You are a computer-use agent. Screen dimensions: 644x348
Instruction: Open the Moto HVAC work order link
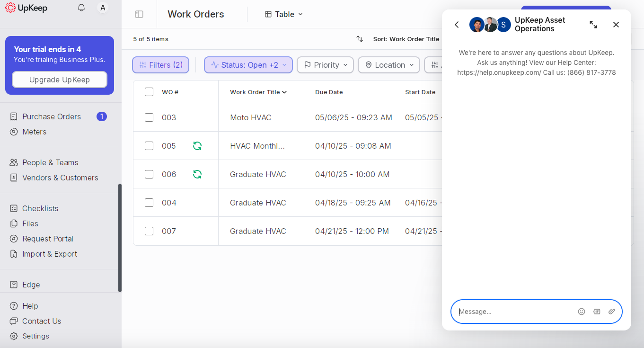pos(250,117)
